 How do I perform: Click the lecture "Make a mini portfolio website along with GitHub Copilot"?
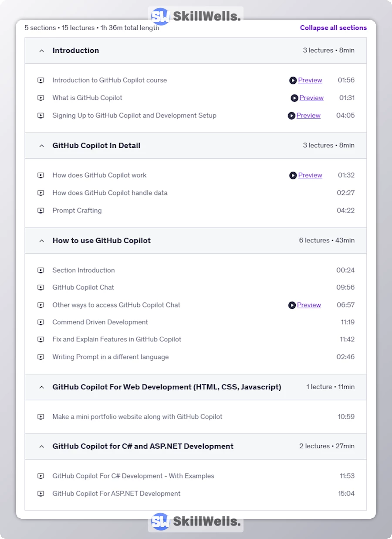137,416
